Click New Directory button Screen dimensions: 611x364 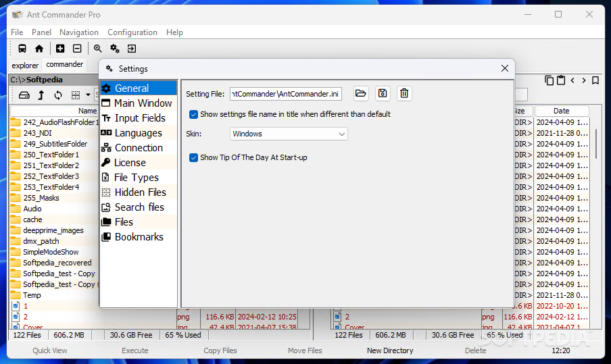pyautogui.click(x=390, y=350)
